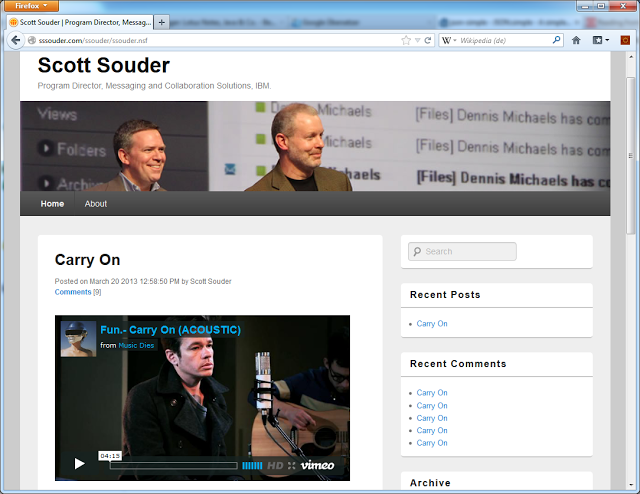Click the Carry On link under Recent Posts
This screenshot has height=494, width=640.
coord(432,324)
